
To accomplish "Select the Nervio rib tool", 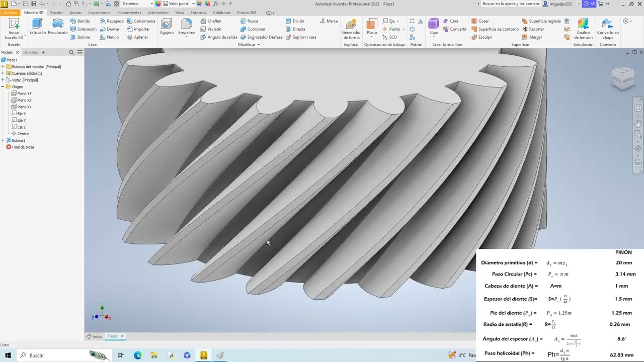I will click(109, 37).
